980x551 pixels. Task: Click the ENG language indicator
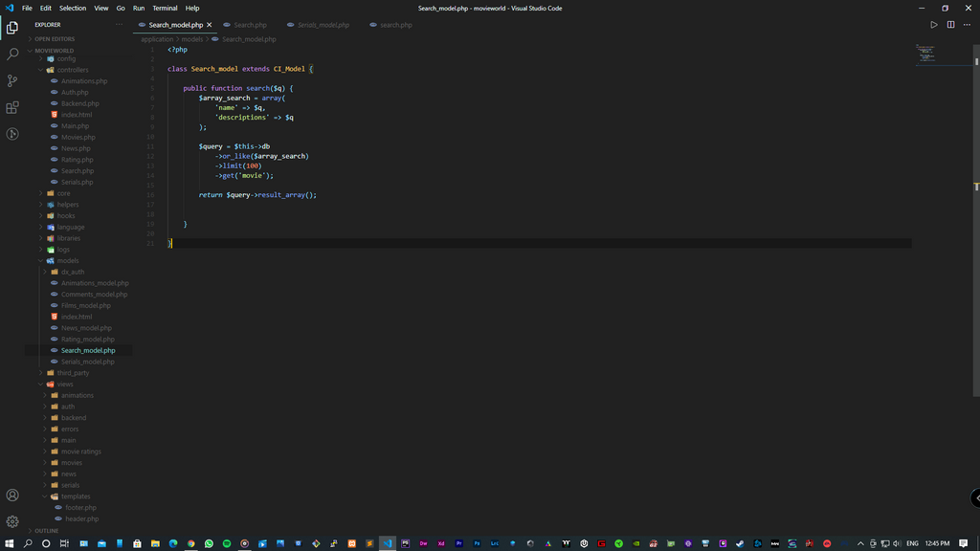coord(912,543)
